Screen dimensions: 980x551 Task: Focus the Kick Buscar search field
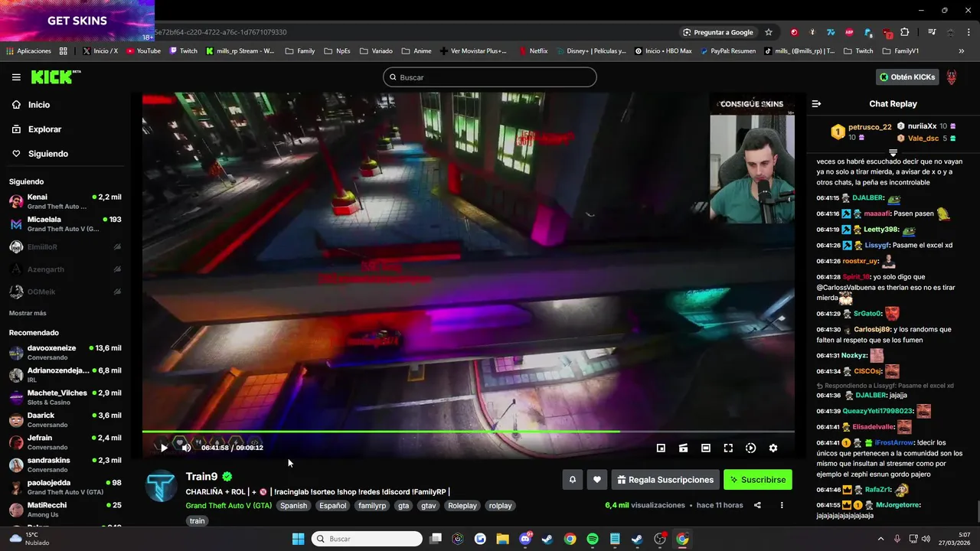coord(490,77)
